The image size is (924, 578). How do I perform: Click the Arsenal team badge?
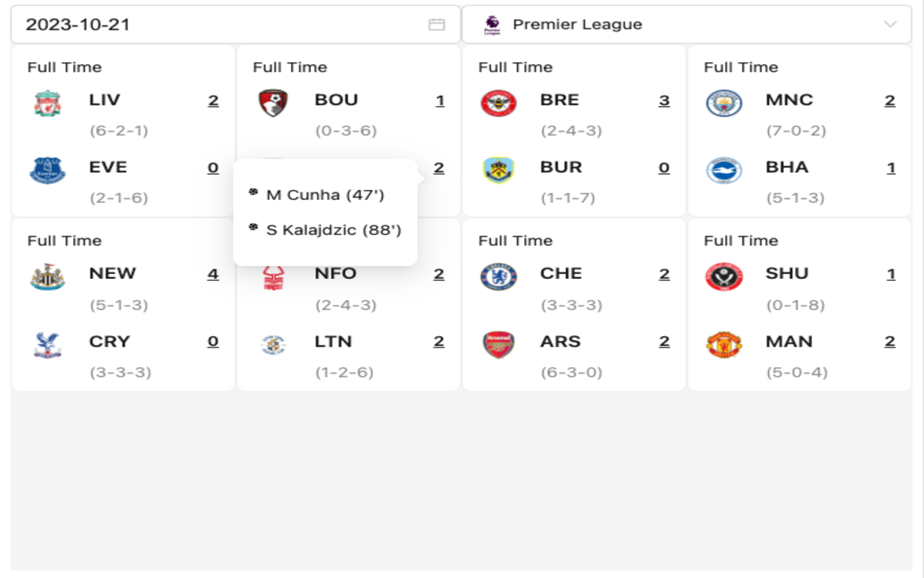(499, 342)
